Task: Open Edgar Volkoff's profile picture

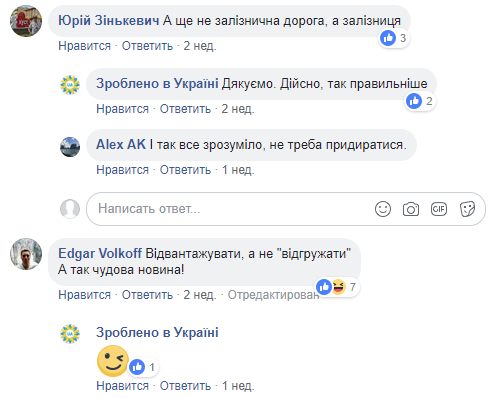Action: [x=26, y=254]
